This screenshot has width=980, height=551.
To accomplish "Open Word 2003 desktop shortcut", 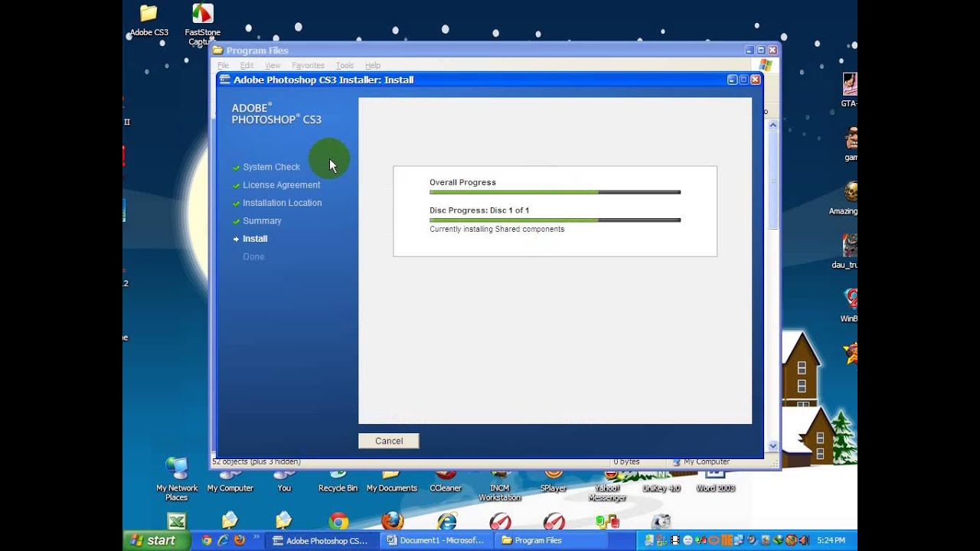I will (715, 482).
